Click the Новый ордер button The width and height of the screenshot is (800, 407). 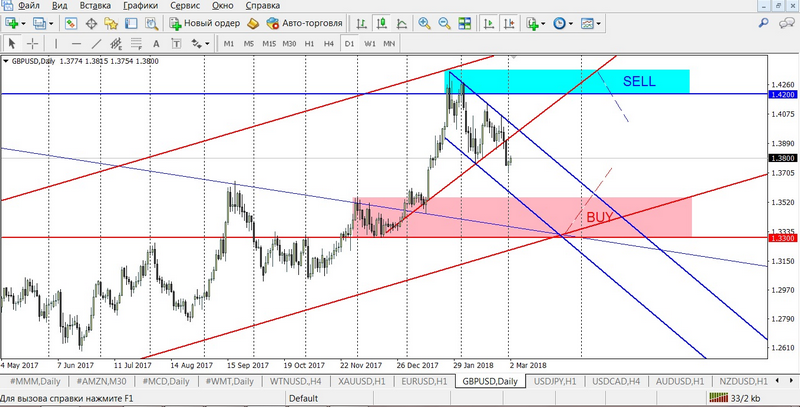point(203,23)
